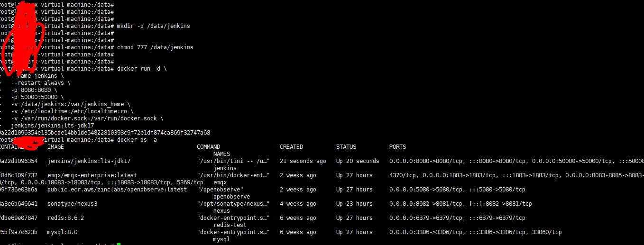Click the '/usr/bin/docker-ent…' command entry
644x245 pixels.
233,175
